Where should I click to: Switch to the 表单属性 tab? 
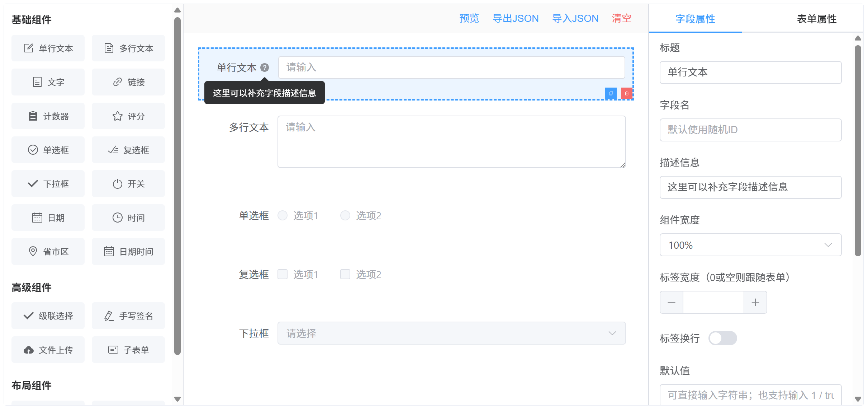click(x=816, y=19)
